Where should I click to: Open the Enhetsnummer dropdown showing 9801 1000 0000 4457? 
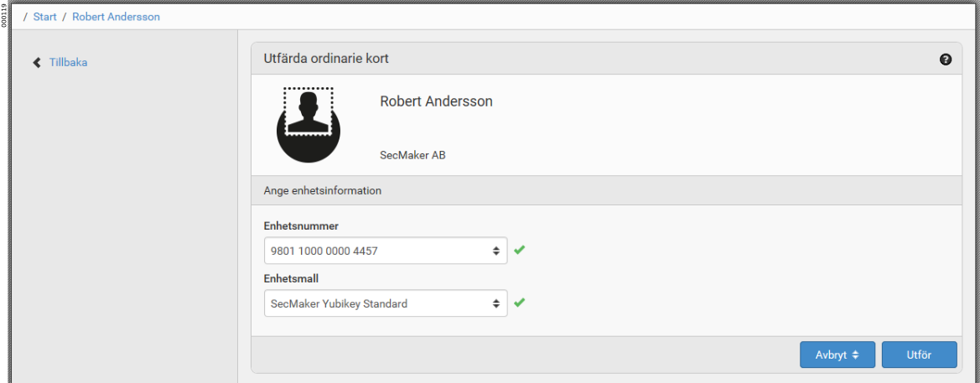pyautogui.click(x=377, y=251)
